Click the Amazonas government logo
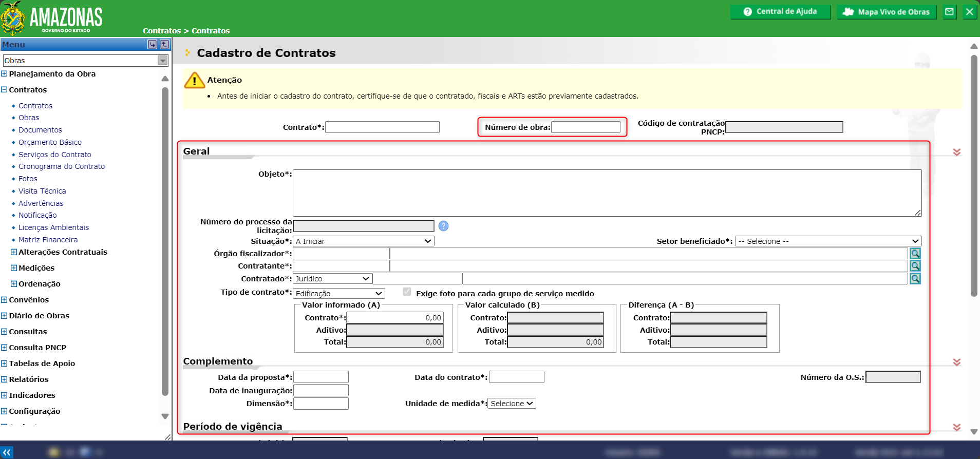Viewport: 980px width, 459px height. (52, 18)
